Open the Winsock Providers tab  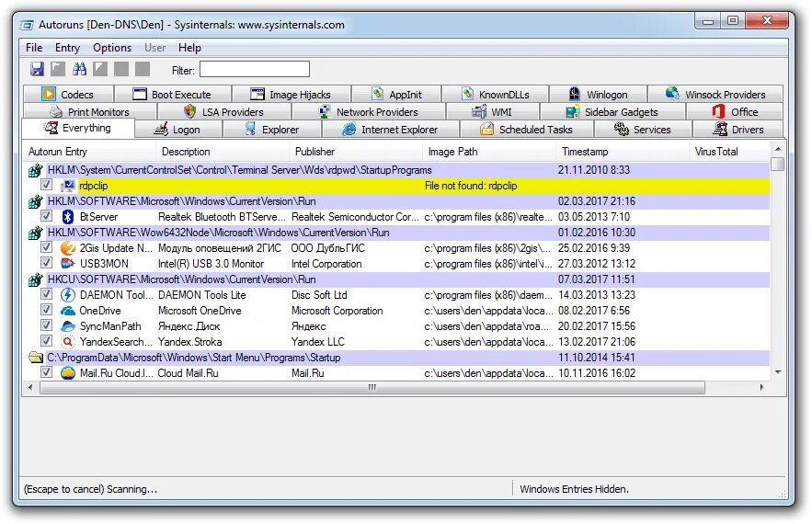click(x=715, y=95)
